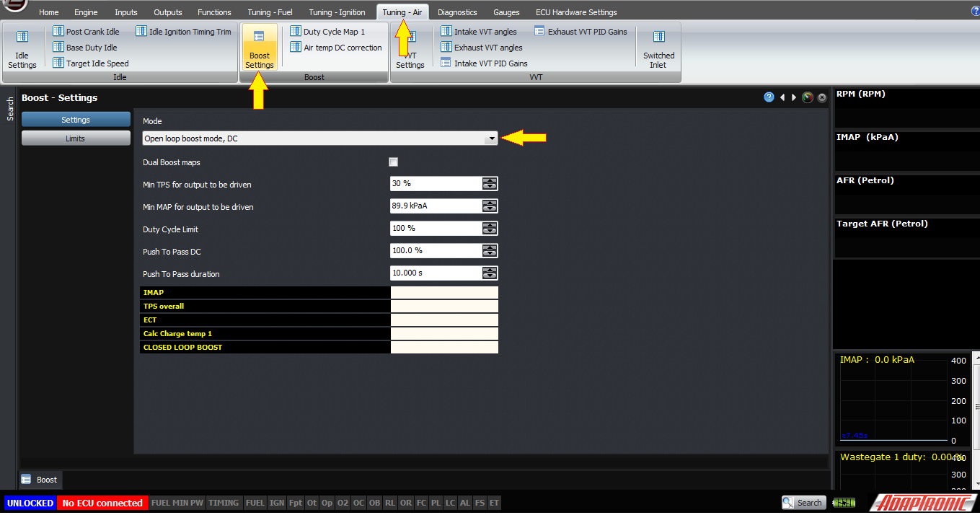Viewport: 980px width, 515px height.
Task: Switch to the Inputs tab
Action: coord(126,12)
